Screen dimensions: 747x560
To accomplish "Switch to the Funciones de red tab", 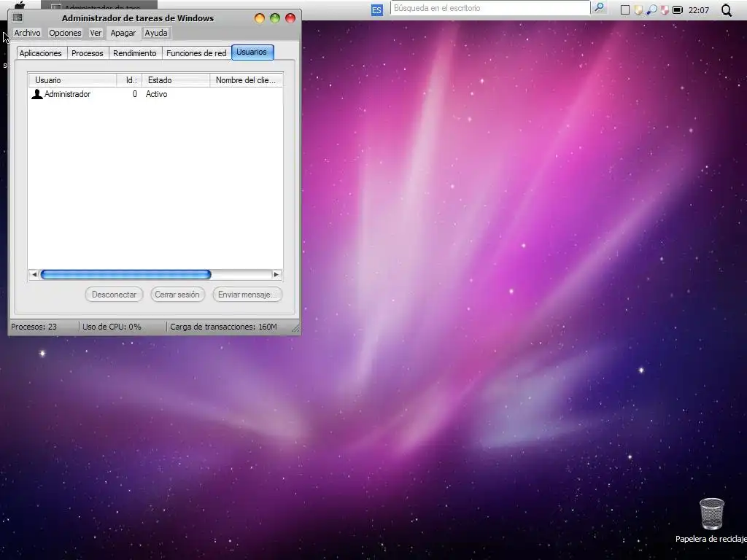I will pyautogui.click(x=196, y=53).
